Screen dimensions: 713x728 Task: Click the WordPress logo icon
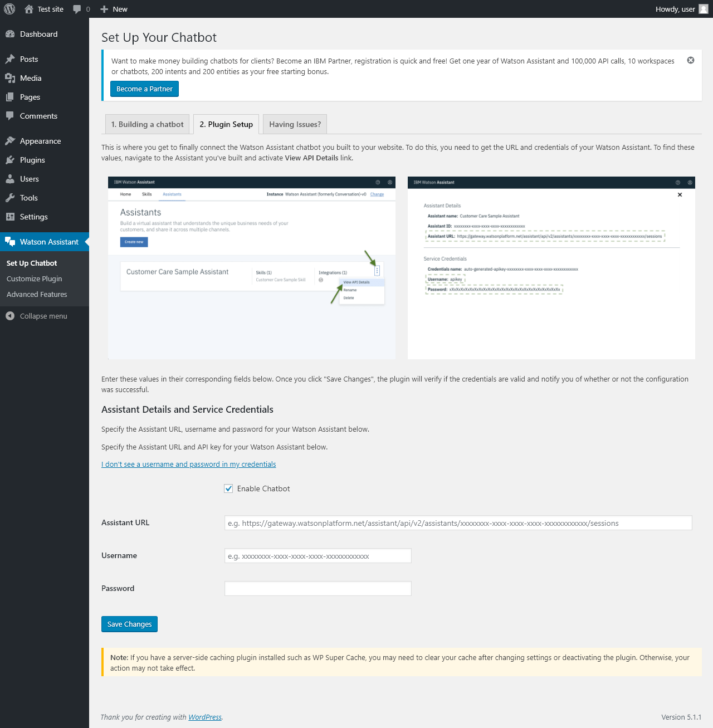[9, 9]
